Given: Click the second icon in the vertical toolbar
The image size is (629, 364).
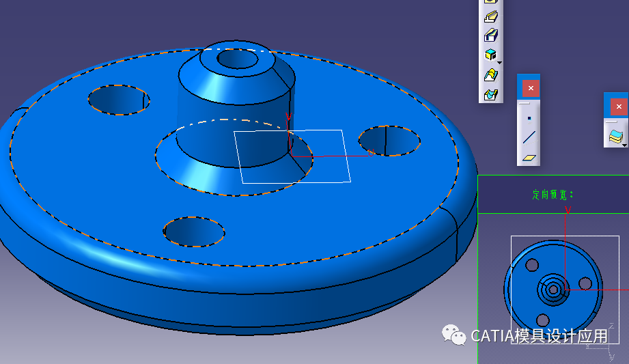Looking at the screenshot, I should 490,16.
